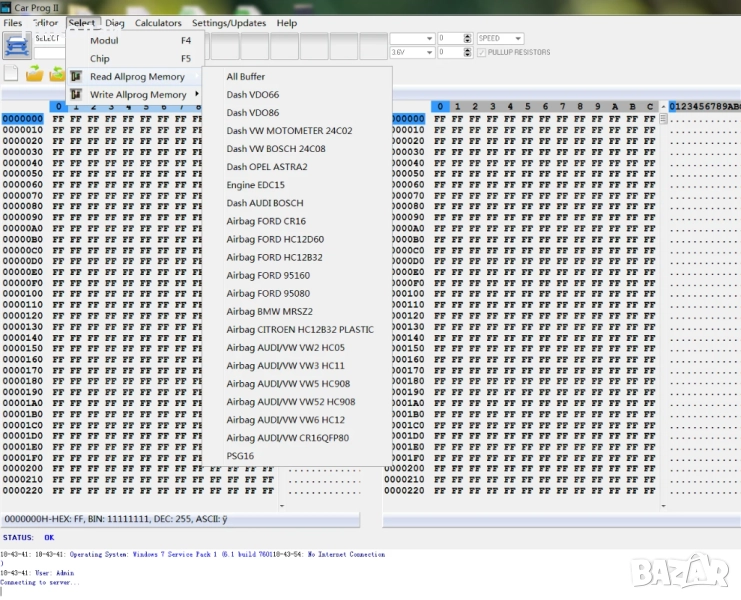Image resolution: width=741 pixels, height=600 pixels.
Task: Click scroll-up arrow of right hex panel
Action: pos(662,118)
